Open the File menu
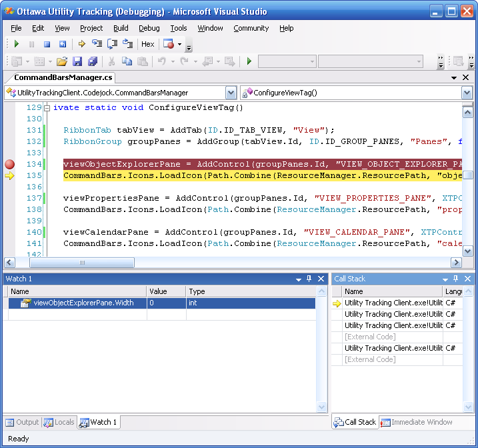The height and width of the screenshot is (448, 478). 16,28
